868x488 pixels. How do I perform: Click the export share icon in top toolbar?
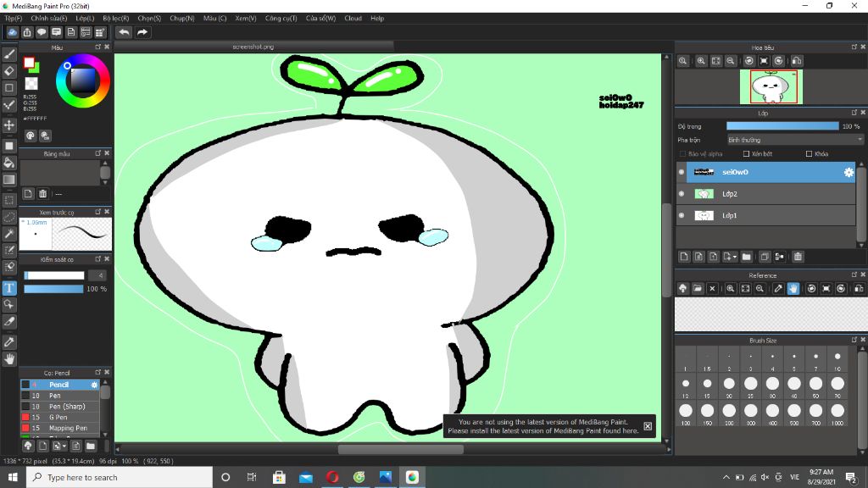pyautogui.click(x=27, y=32)
